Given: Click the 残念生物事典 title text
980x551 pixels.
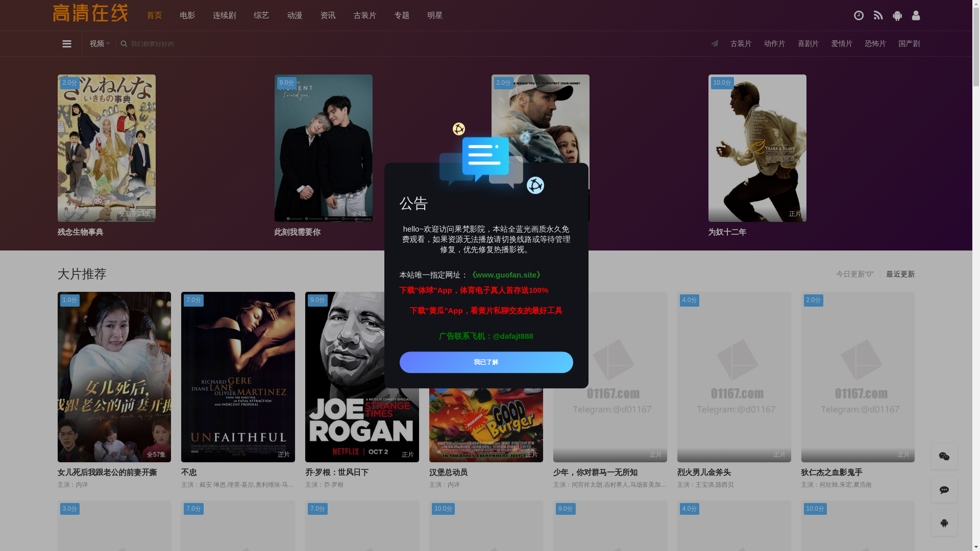Looking at the screenshot, I should pyautogui.click(x=81, y=232).
